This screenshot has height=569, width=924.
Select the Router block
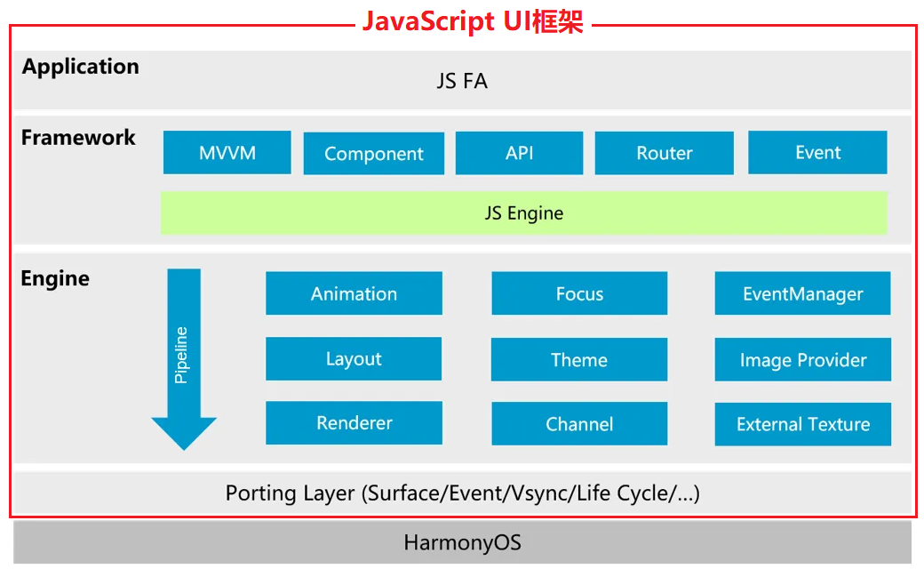click(665, 153)
